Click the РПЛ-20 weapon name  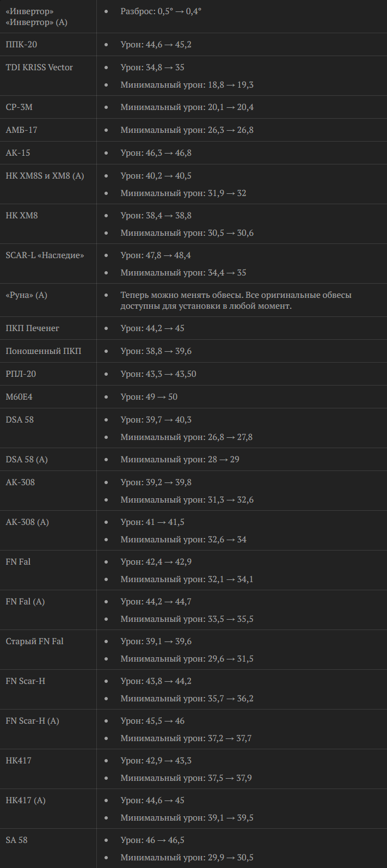21,374
